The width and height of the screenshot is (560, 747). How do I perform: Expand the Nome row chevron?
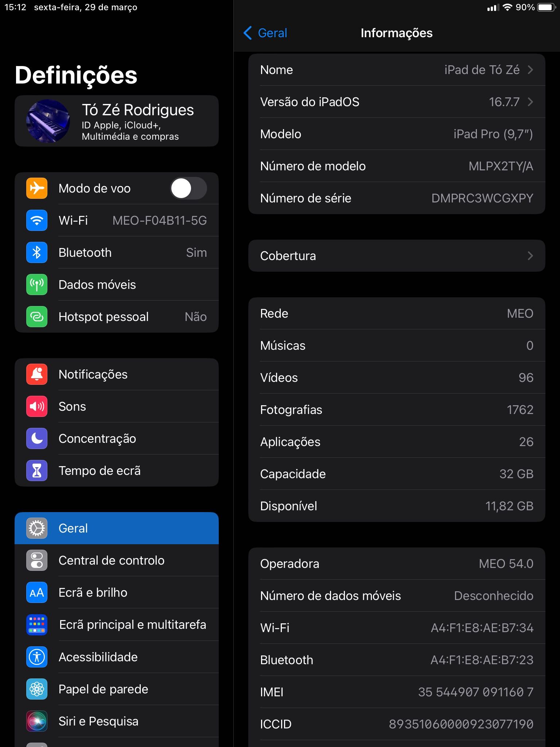point(530,70)
